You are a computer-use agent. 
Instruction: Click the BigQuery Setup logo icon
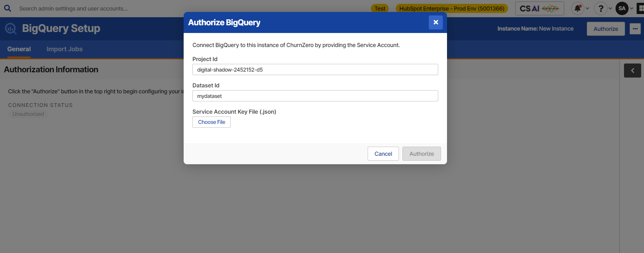tap(11, 28)
